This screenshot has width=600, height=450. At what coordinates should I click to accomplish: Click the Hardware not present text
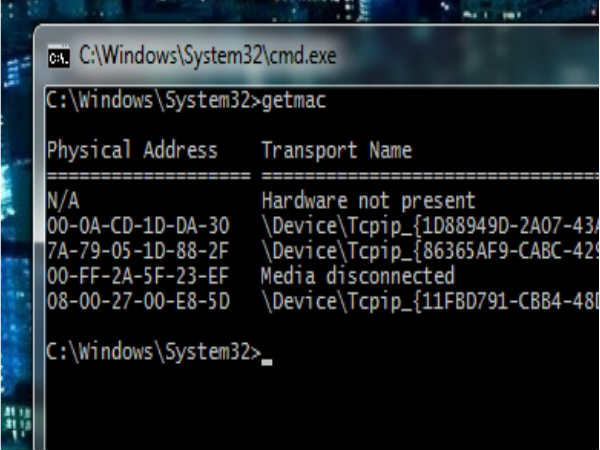click(368, 200)
